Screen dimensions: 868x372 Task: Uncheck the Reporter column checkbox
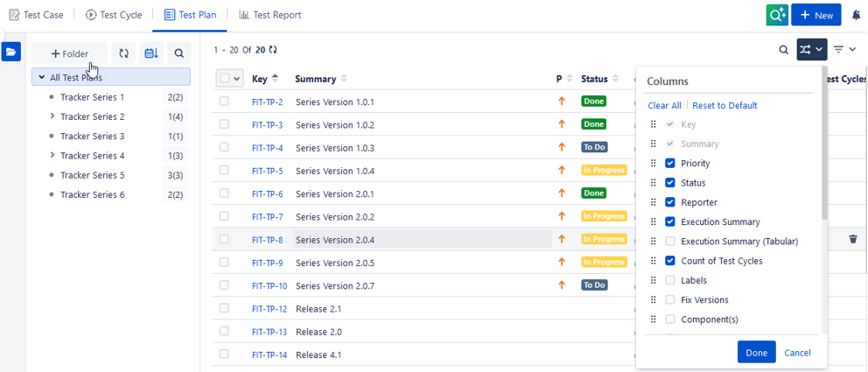670,202
